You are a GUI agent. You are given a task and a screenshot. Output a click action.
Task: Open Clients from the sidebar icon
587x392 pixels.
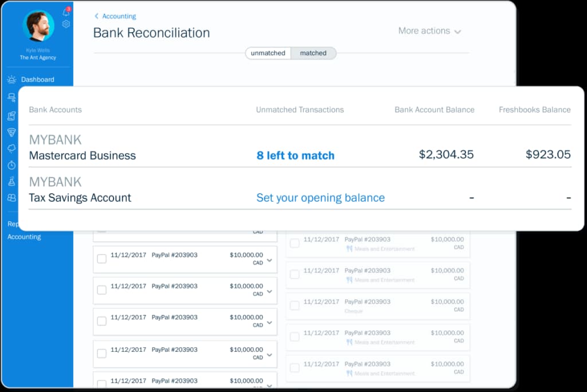pyautogui.click(x=11, y=98)
